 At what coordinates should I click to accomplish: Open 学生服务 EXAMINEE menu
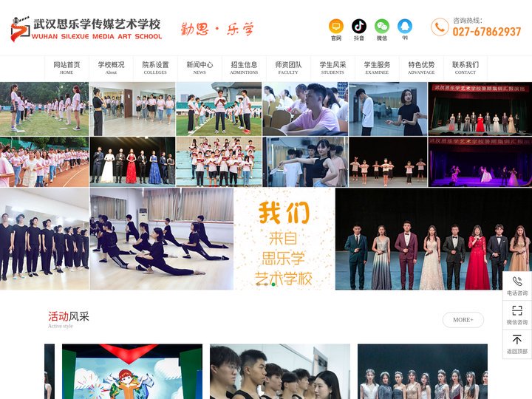pos(377,67)
